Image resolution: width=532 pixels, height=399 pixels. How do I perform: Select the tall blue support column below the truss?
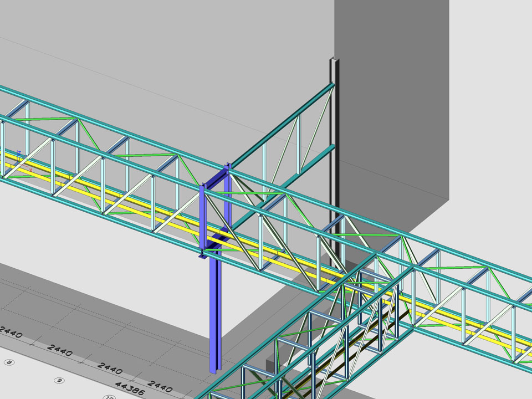point(214,321)
